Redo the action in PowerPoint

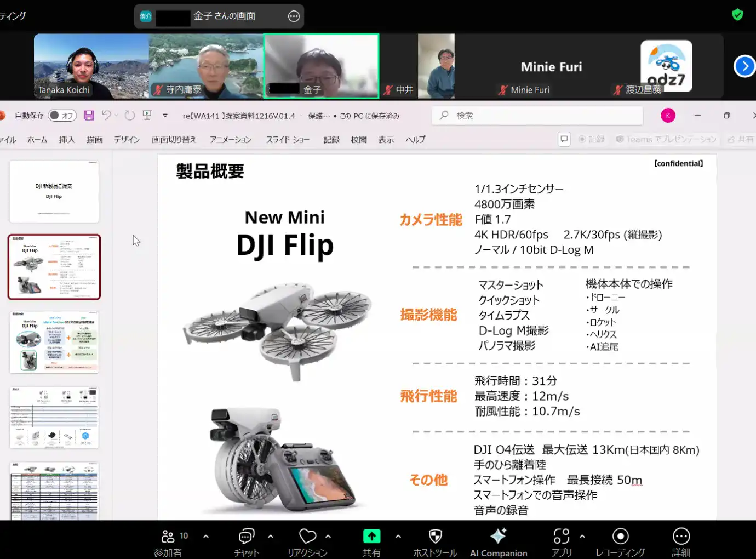[129, 115]
